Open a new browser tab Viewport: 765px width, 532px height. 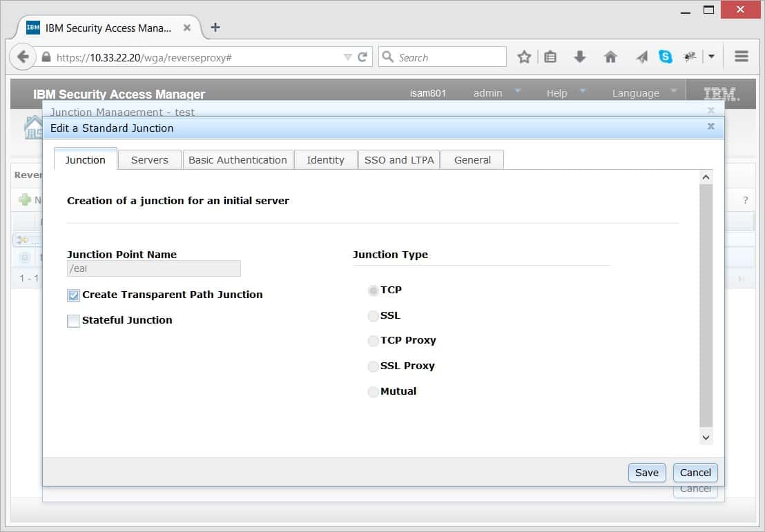[x=215, y=28]
